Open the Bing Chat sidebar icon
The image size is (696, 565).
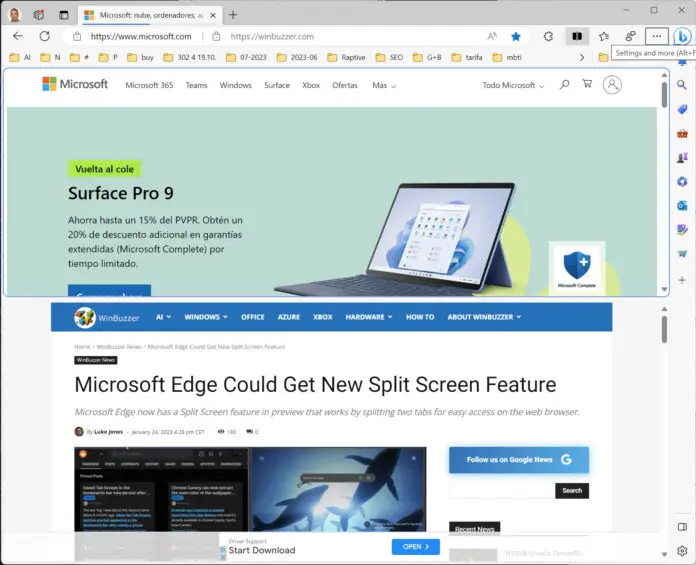point(683,36)
